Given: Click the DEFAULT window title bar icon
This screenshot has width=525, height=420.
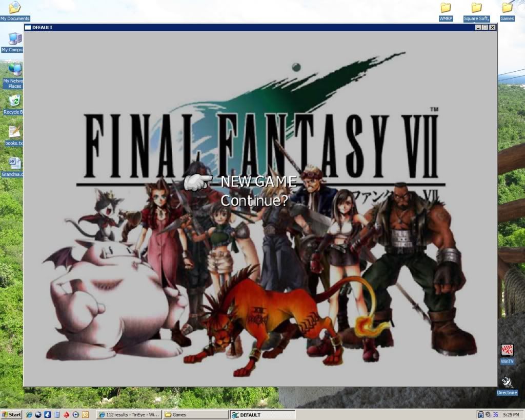Looking at the screenshot, I should (28, 28).
